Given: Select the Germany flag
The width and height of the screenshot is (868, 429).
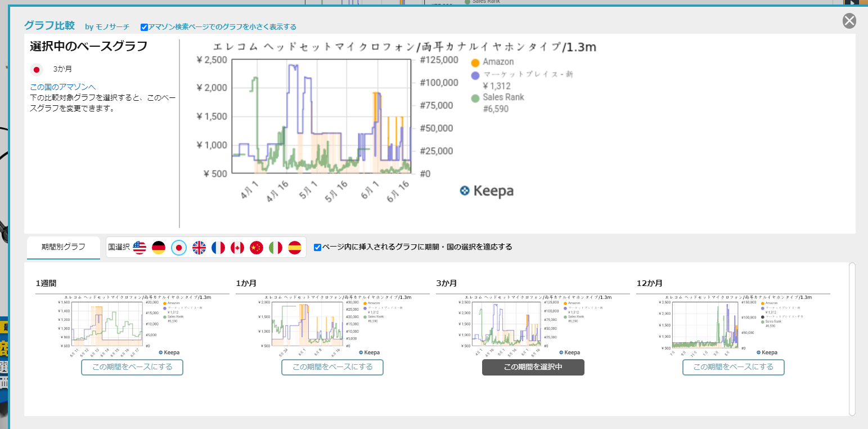Looking at the screenshot, I should coord(159,248).
